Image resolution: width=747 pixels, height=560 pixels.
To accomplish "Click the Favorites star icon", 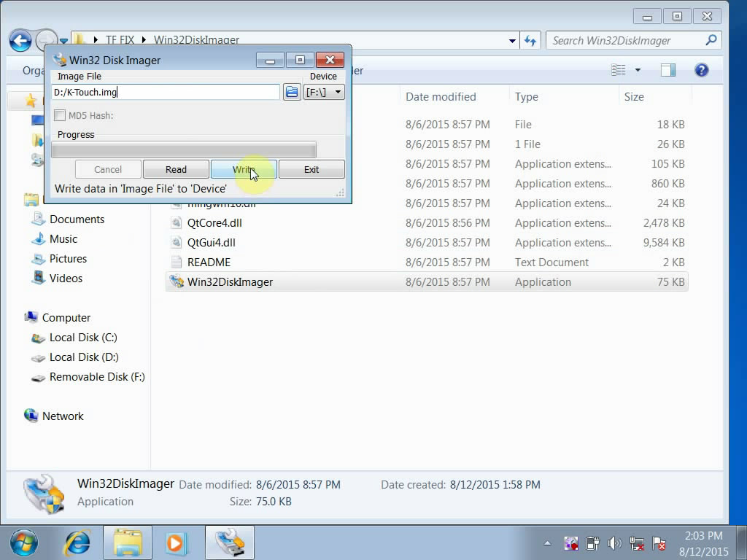I will point(31,101).
